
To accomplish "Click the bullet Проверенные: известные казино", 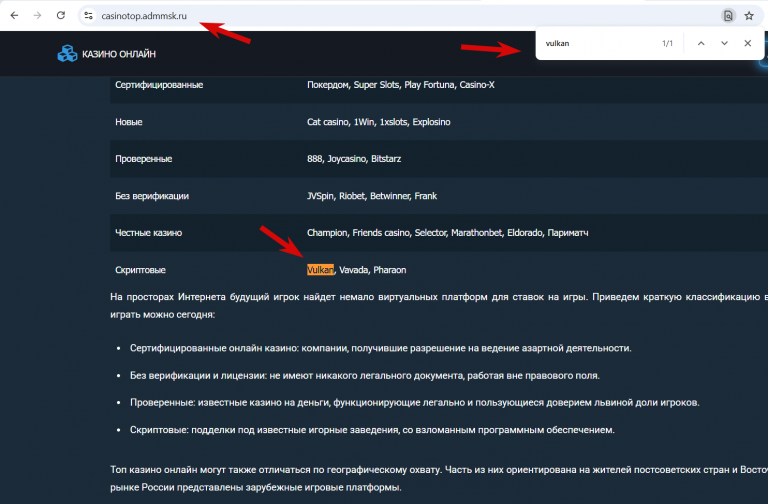I will pyautogui.click(x=415, y=403).
